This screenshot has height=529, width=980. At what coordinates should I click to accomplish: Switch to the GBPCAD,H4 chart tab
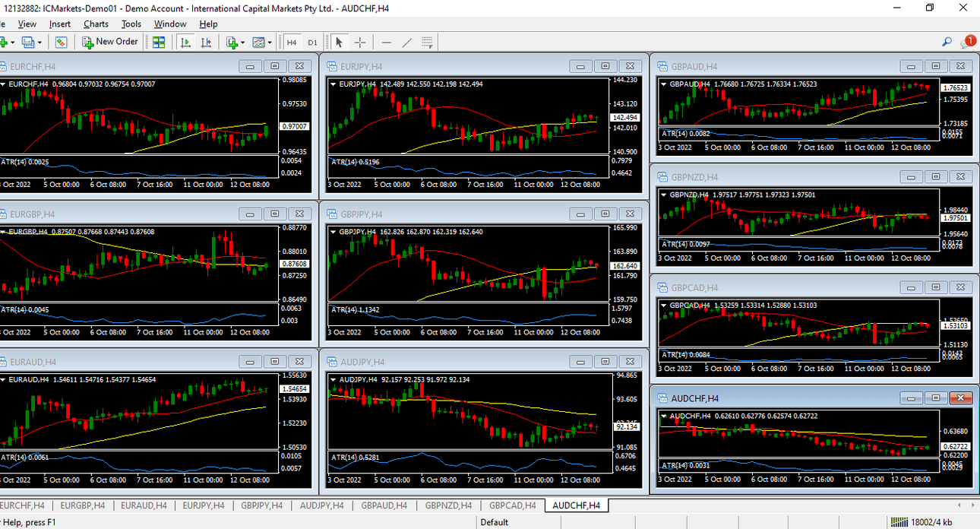pos(512,505)
